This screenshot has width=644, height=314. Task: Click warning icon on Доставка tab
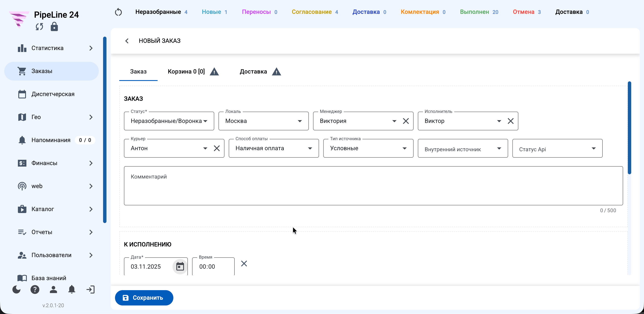click(276, 72)
